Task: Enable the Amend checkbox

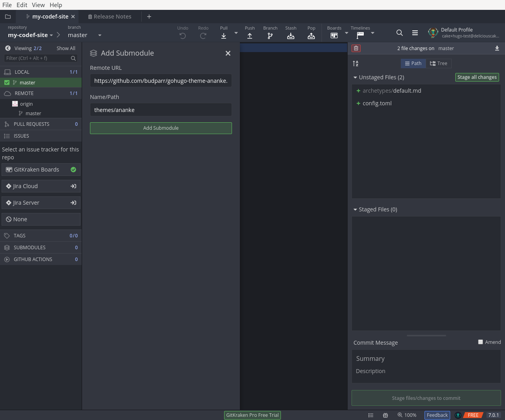Action: (x=481, y=342)
